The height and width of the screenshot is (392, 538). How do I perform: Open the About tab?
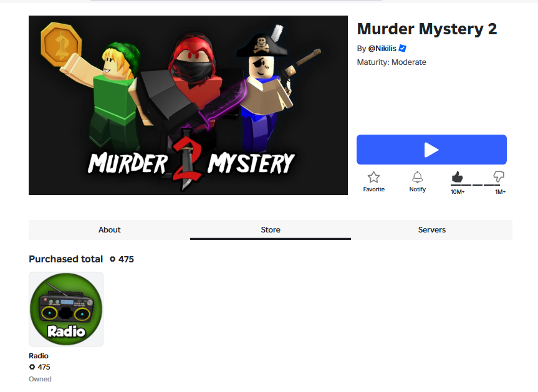[x=110, y=230]
